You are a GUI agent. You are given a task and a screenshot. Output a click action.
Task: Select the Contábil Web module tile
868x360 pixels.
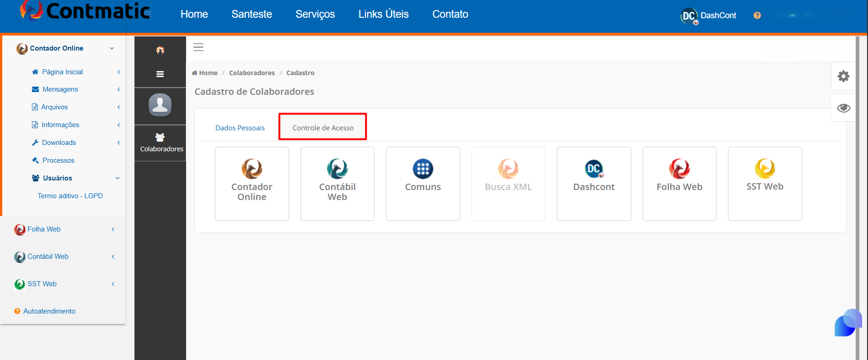coord(338,184)
